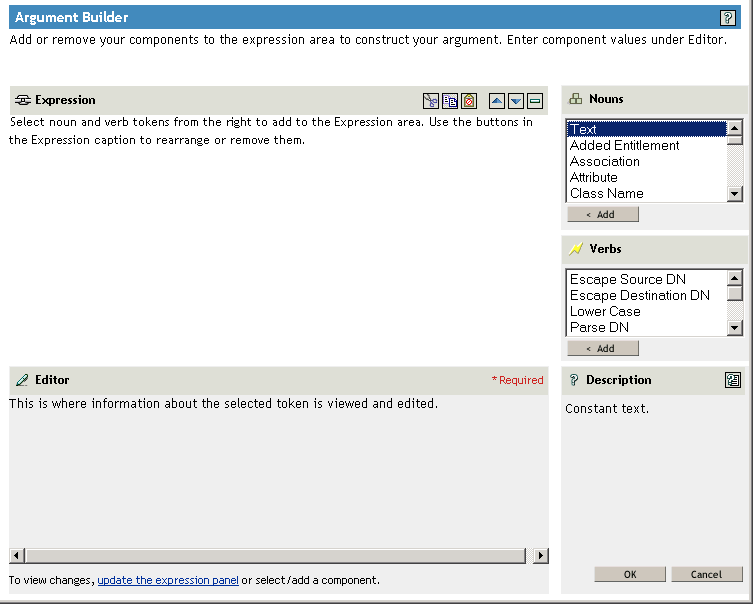The height and width of the screenshot is (604, 753).
Task: Select Text in the Nouns list
Action: click(646, 129)
